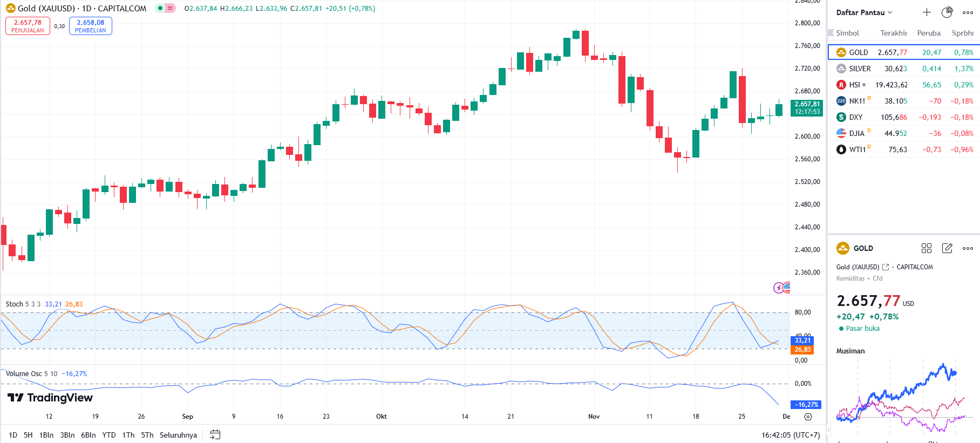Select the 5H time range

(x=28, y=435)
